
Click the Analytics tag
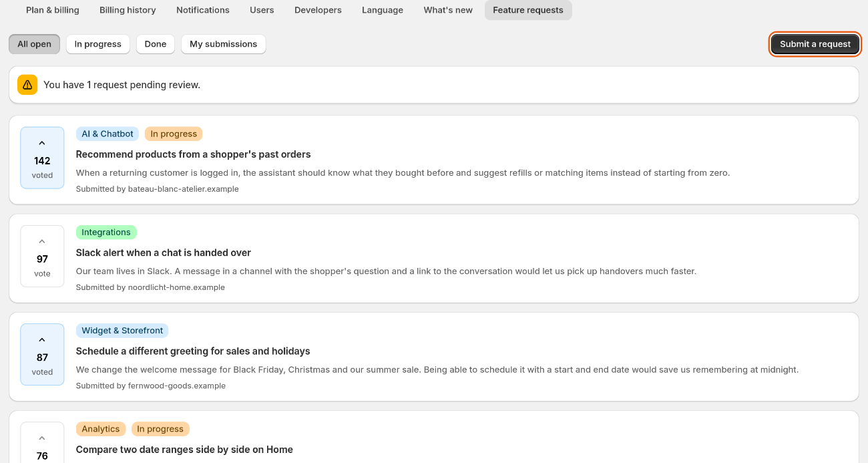[x=101, y=429]
